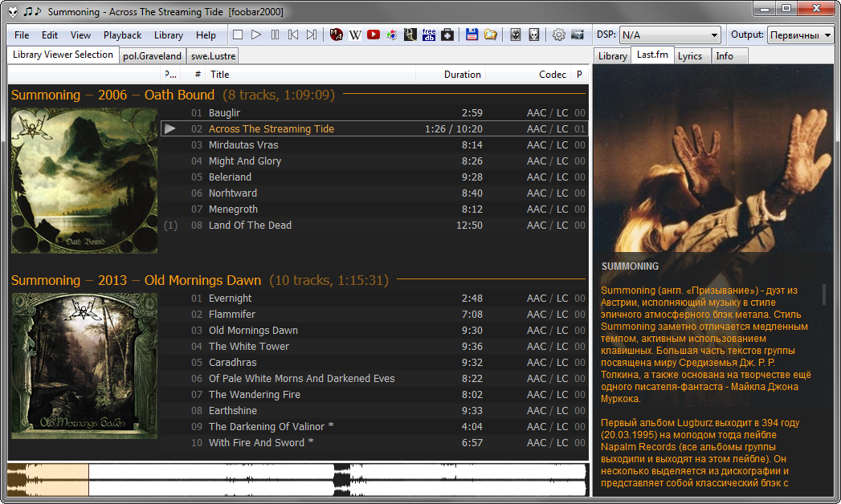This screenshot has height=504, width=841.
Task: Click the folder search icon
Action: pos(490,35)
